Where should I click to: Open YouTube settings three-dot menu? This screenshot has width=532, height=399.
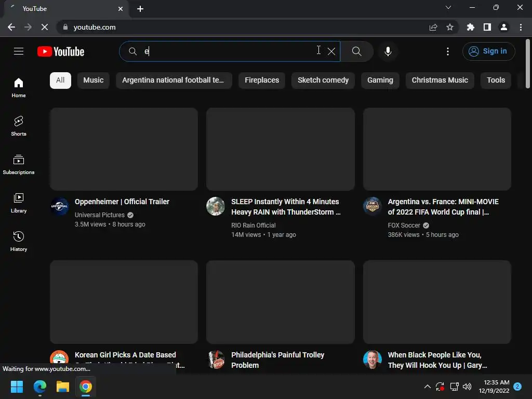pyautogui.click(x=447, y=51)
